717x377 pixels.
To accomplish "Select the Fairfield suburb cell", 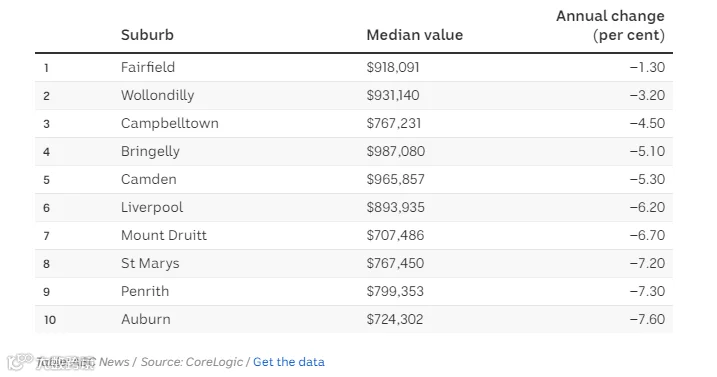I will 148,67.
